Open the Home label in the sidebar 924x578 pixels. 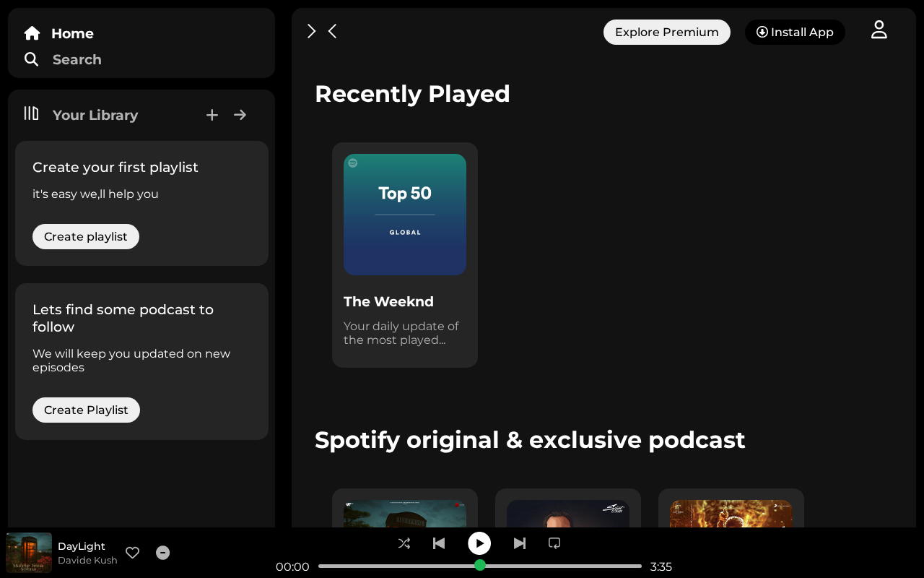tap(72, 33)
